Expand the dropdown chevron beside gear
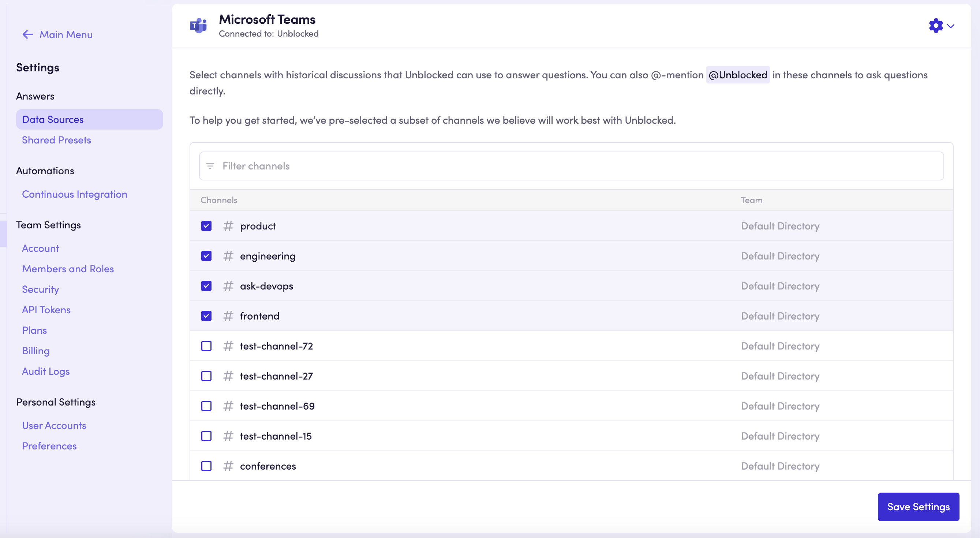980x538 pixels. click(951, 26)
